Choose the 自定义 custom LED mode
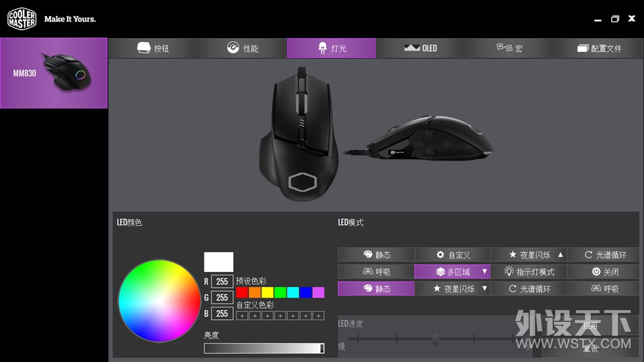Viewport: 644px width, 362px height. (x=453, y=255)
